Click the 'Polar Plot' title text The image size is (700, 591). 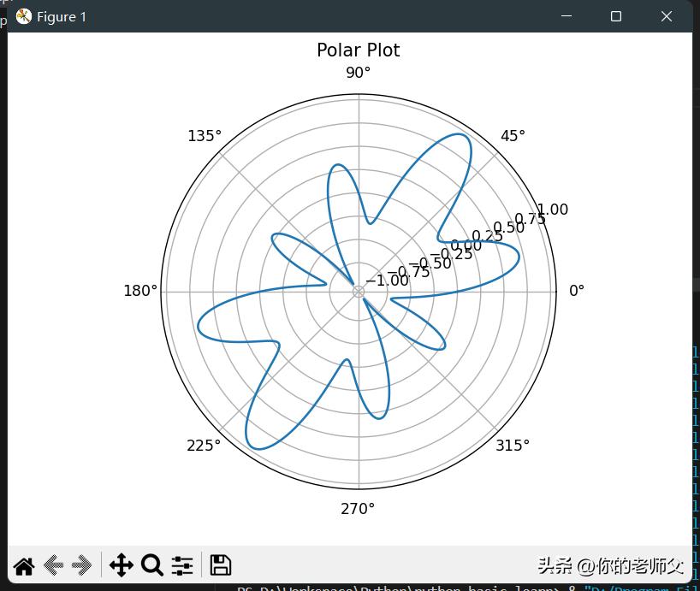click(358, 50)
